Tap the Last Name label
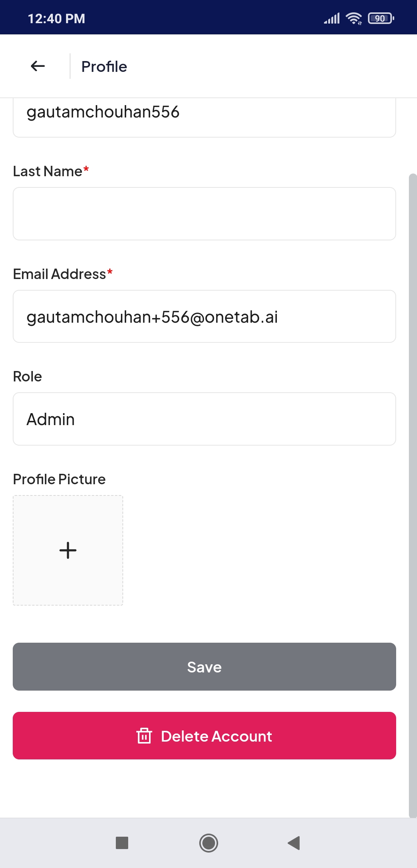417x868 pixels. point(47,171)
